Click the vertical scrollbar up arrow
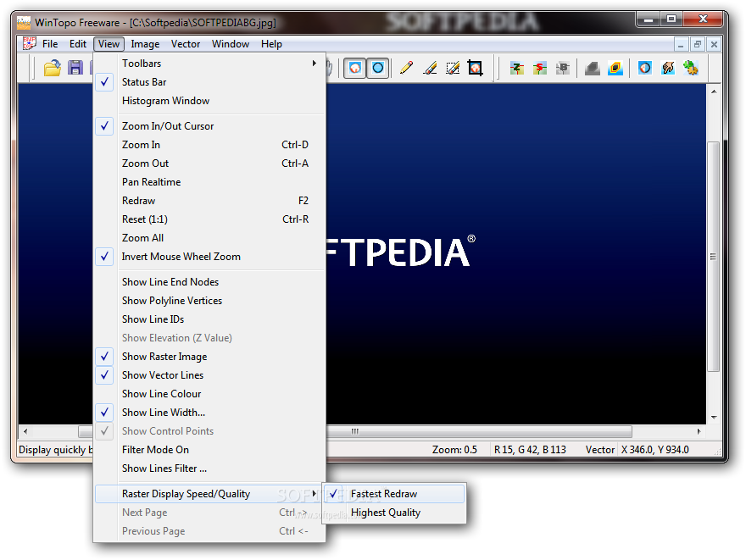This screenshot has height=560, width=746. point(714,91)
